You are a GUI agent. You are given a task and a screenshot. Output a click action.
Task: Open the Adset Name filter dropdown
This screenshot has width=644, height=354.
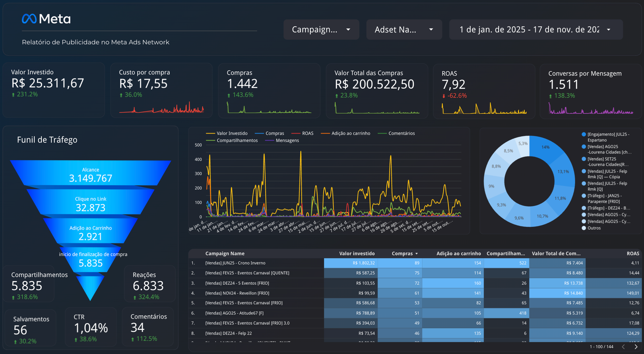coord(404,30)
